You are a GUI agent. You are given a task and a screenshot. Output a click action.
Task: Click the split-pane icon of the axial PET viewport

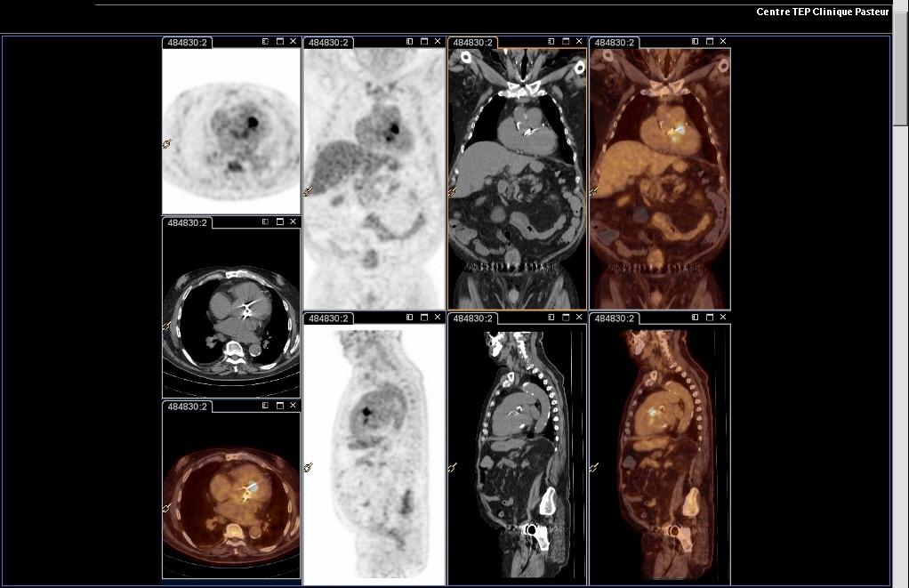266,42
